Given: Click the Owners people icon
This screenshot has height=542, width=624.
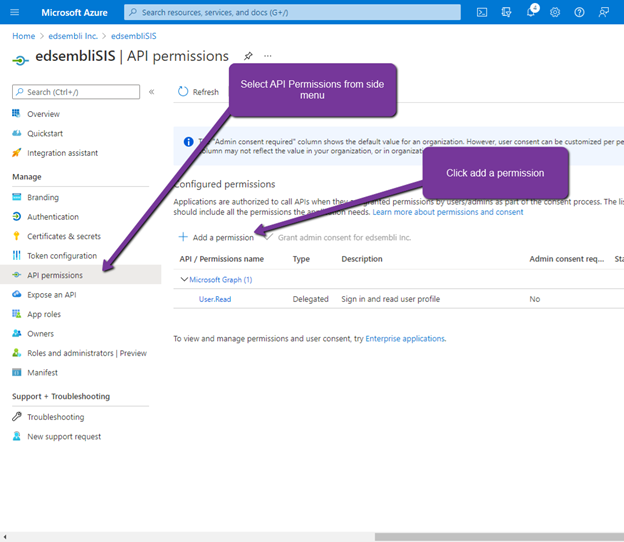Looking at the screenshot, I should tap(16, 333).
